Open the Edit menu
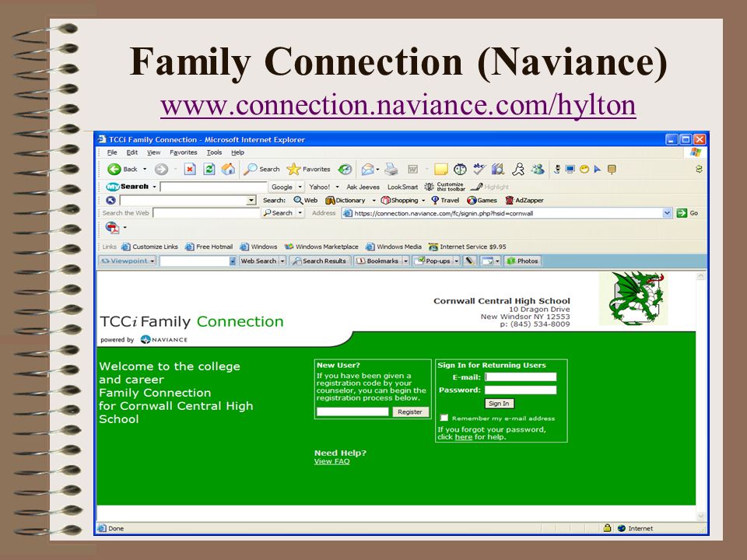Screen dimensions: 747x560 (132, 152)
